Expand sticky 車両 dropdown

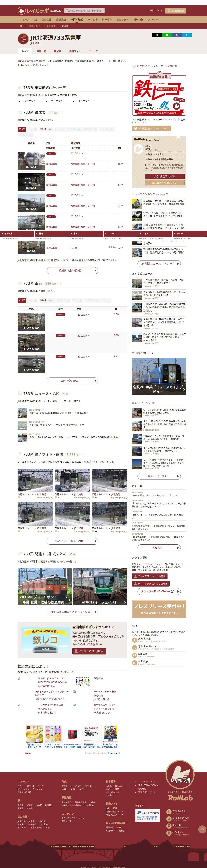(x=86, y=234)
